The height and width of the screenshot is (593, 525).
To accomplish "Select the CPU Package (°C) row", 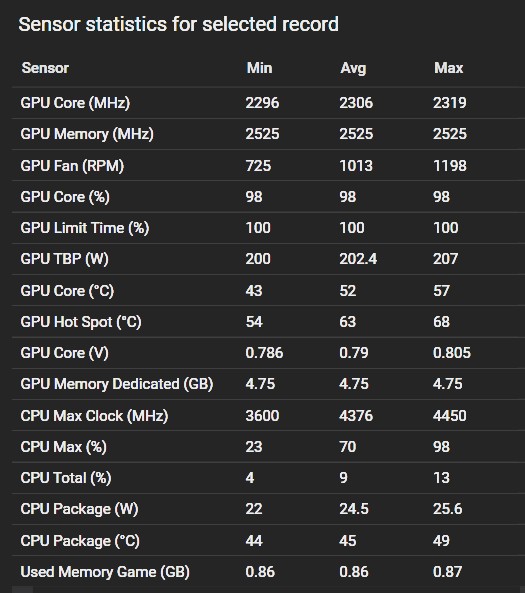I will tap(269, 540).
